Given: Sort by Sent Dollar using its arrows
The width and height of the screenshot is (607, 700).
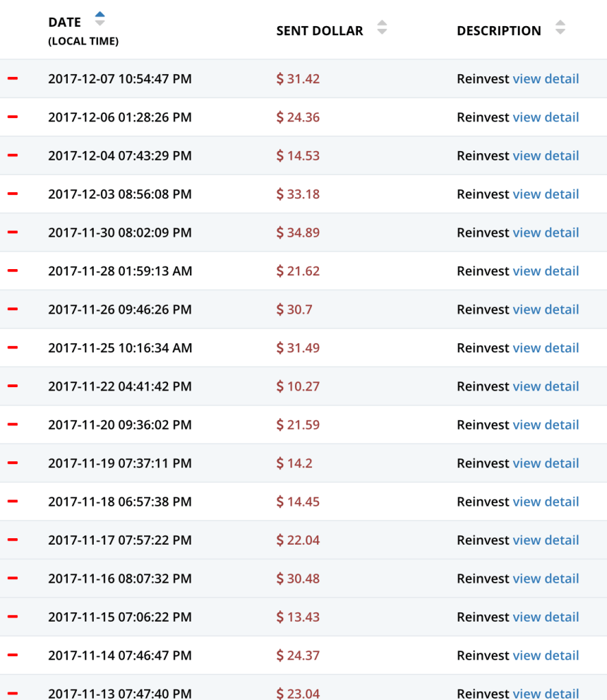Looking at the screenshot, I should tap(382, 28).
